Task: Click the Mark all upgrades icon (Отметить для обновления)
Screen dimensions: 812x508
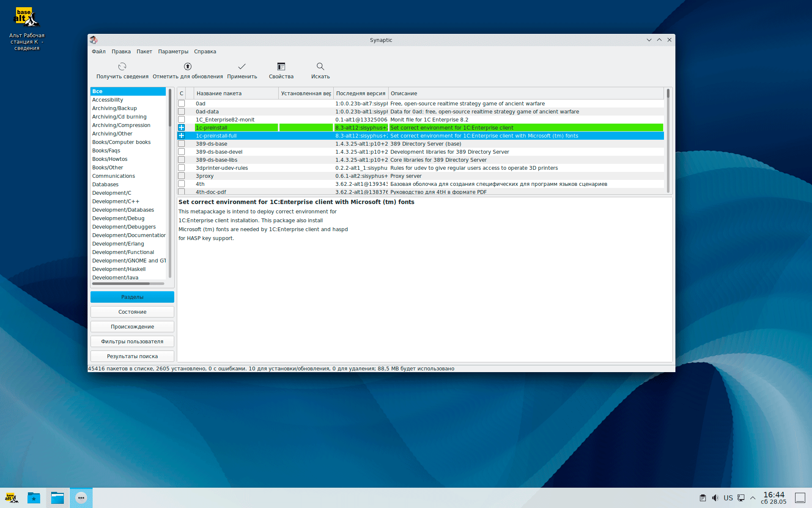Action: (x=188, y=66)
